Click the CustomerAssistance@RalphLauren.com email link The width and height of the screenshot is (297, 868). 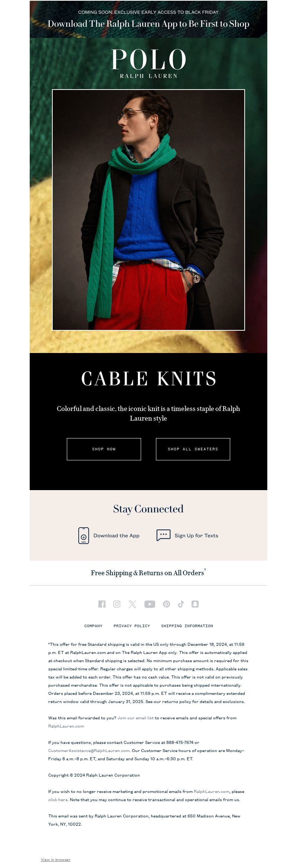coord(89,751)
